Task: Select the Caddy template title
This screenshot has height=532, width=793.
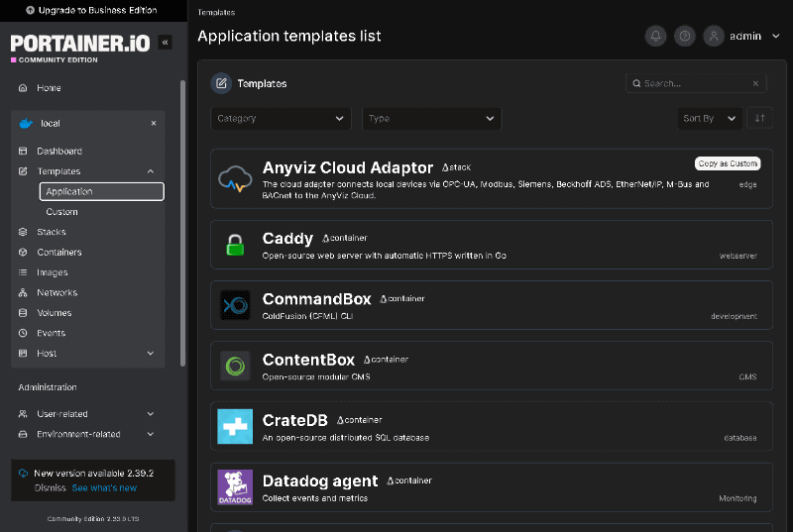Action: tap(287, 238)
